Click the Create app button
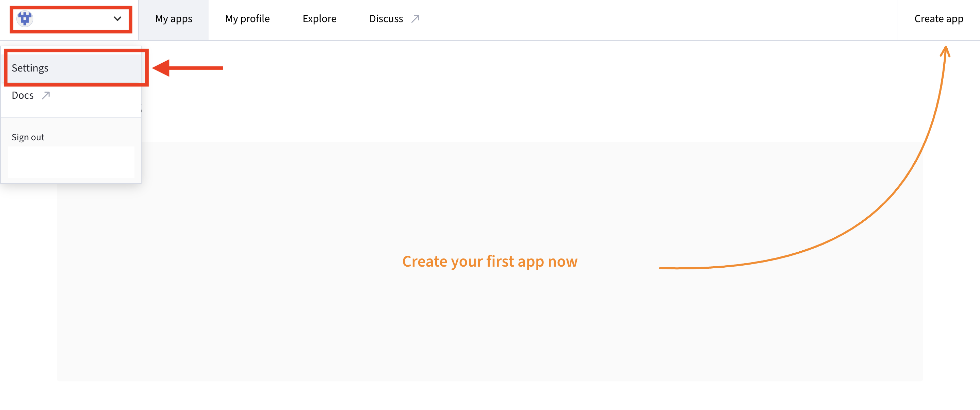 click(x=938, y=18)
